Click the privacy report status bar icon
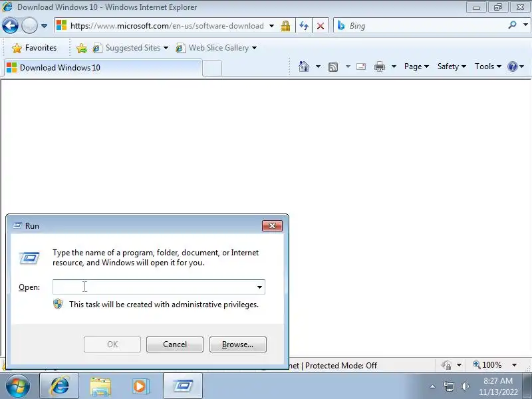The width and height of the screenshot is (532, 399). pos(446,365)
